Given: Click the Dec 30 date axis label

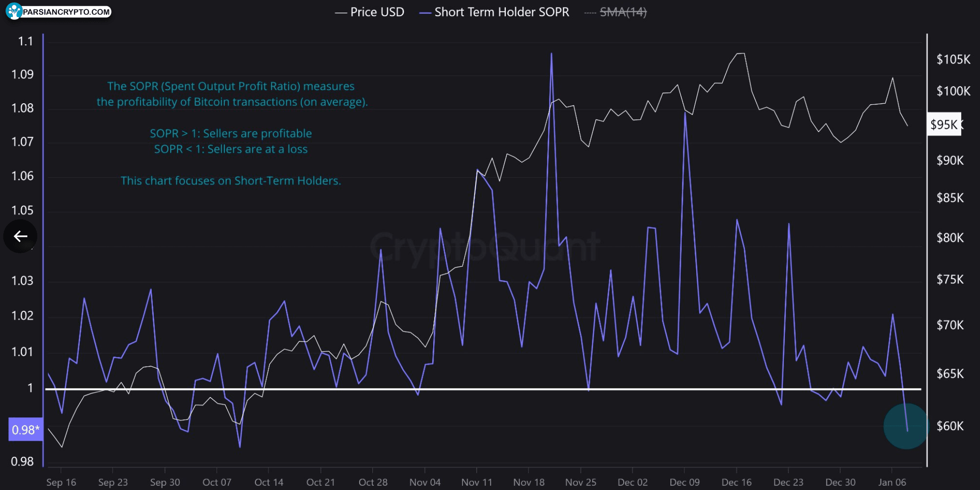Looking at the screenshot, I should (840, 482).
